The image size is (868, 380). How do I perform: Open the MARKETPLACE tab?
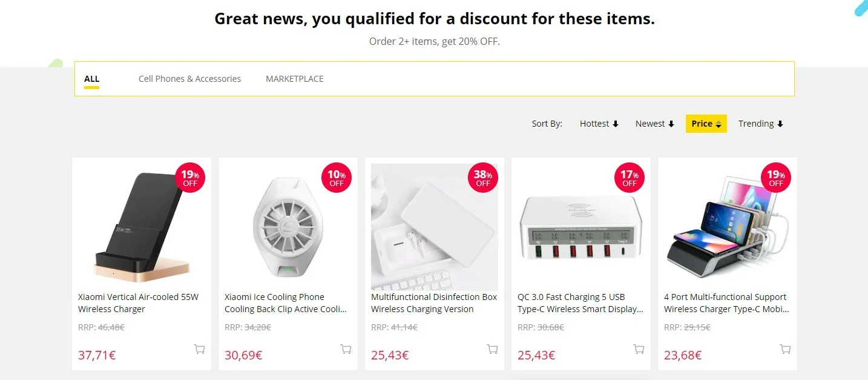[295, 79]
